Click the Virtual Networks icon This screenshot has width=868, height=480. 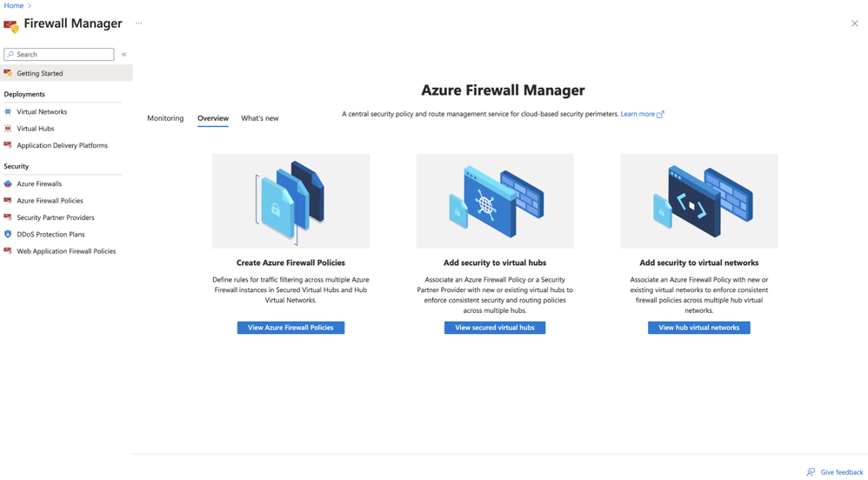click(8, 112)
